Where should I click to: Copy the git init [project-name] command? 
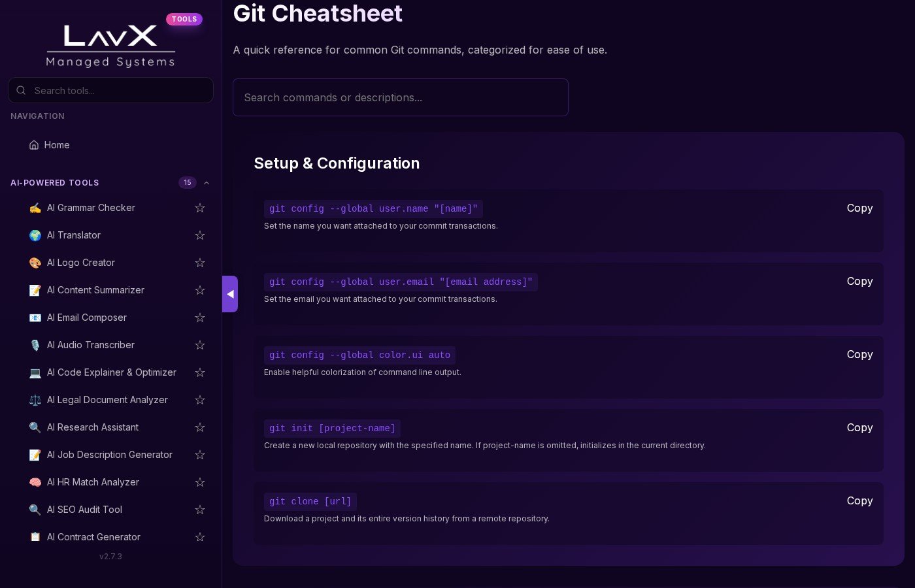[x=859, y=427]
